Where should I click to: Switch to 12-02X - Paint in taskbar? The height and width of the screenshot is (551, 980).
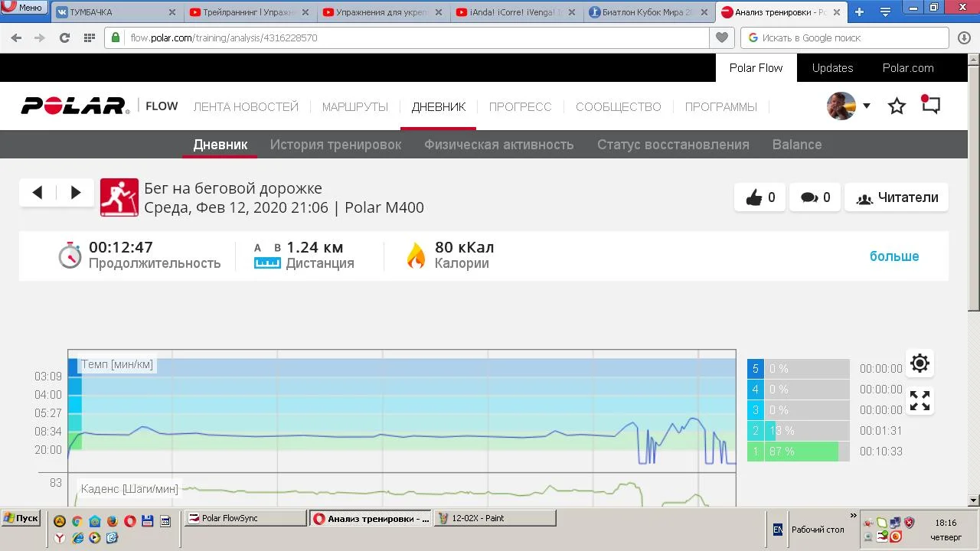coord(495,518)
